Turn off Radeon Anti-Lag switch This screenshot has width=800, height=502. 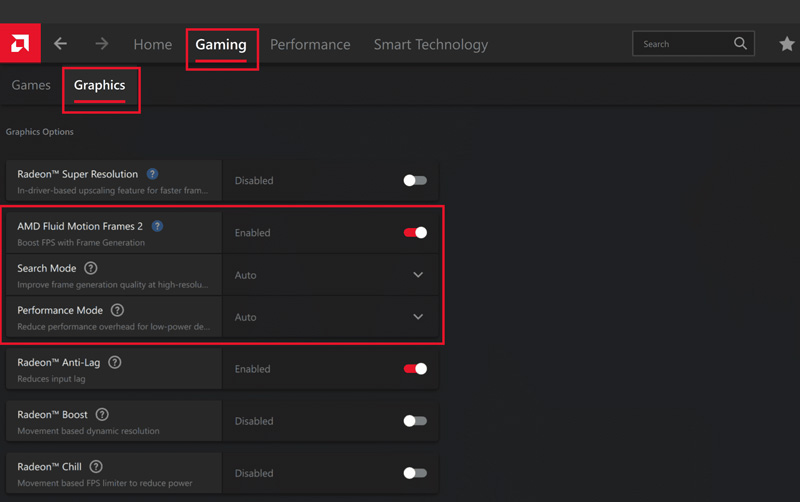coord(415,369)
